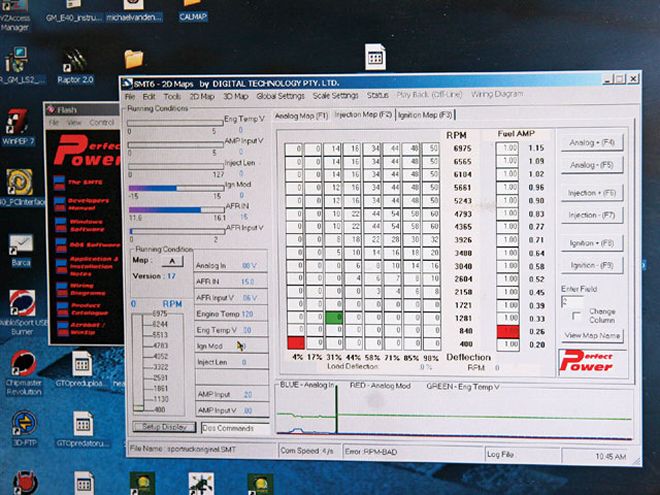Click the vertical RPM gauge bar
Image resolution: width=660 pixels, height=495 pixels.
[138, 362]
